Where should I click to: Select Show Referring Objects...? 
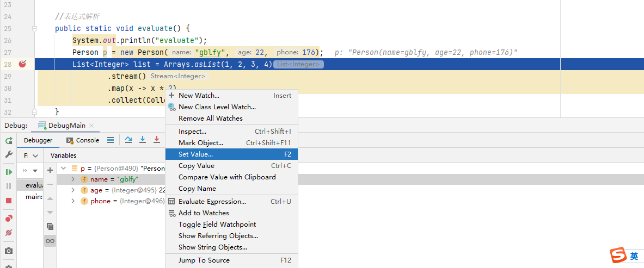[x=231, y=236]
